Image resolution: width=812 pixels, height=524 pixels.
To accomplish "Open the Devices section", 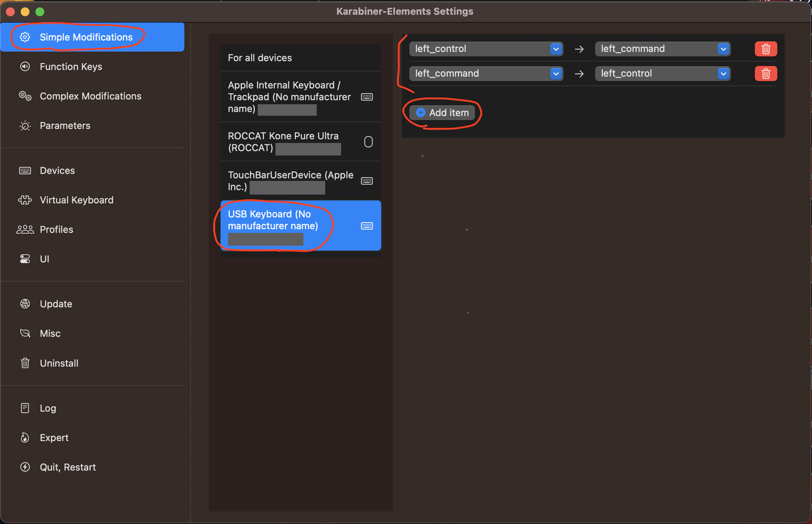I will (57, 170).
